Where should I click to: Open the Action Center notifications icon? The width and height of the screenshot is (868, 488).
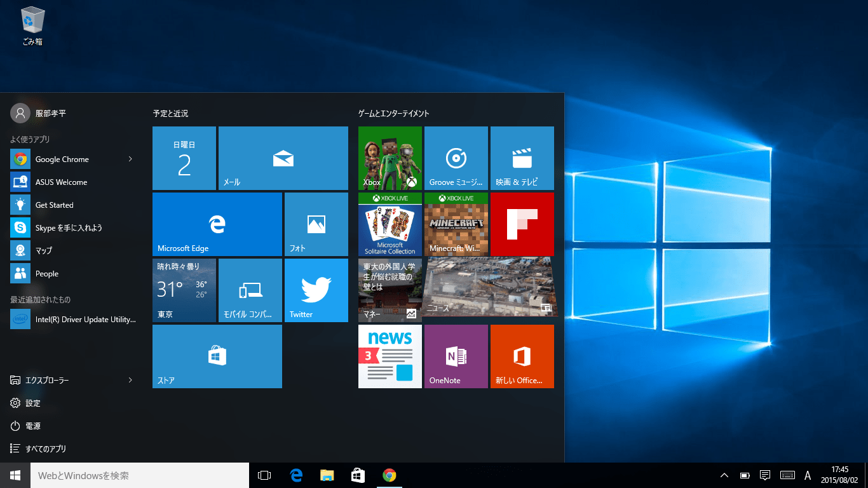[765, 475]
